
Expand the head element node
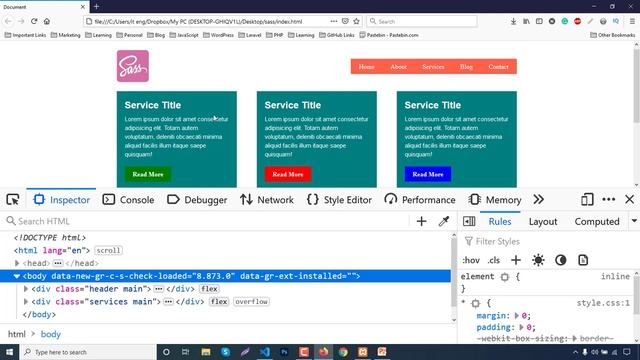point(17,263)
